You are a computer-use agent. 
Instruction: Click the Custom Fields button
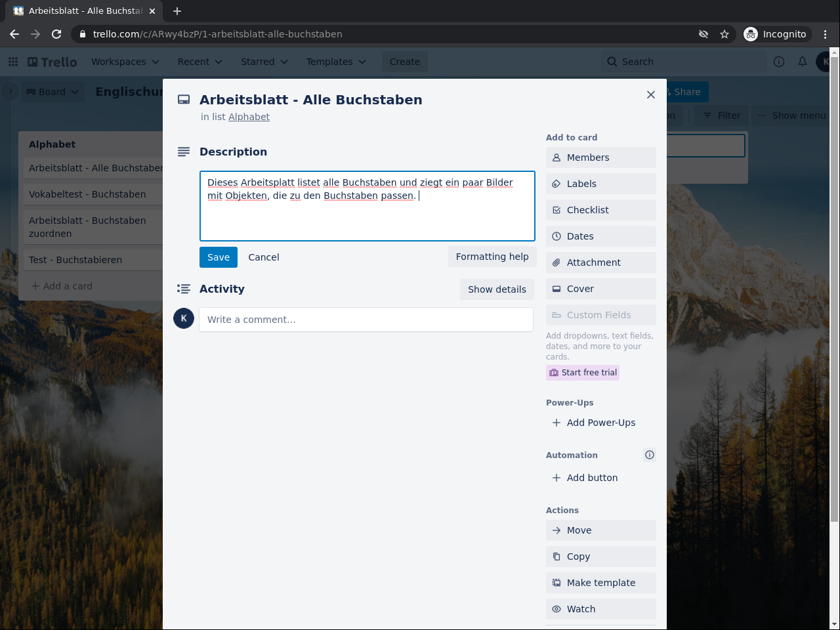601,315
